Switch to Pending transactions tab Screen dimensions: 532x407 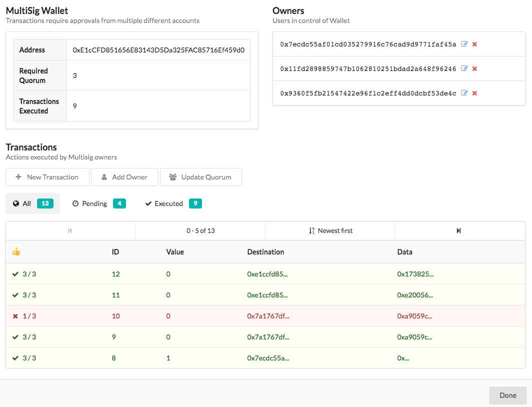coord(98,203)
